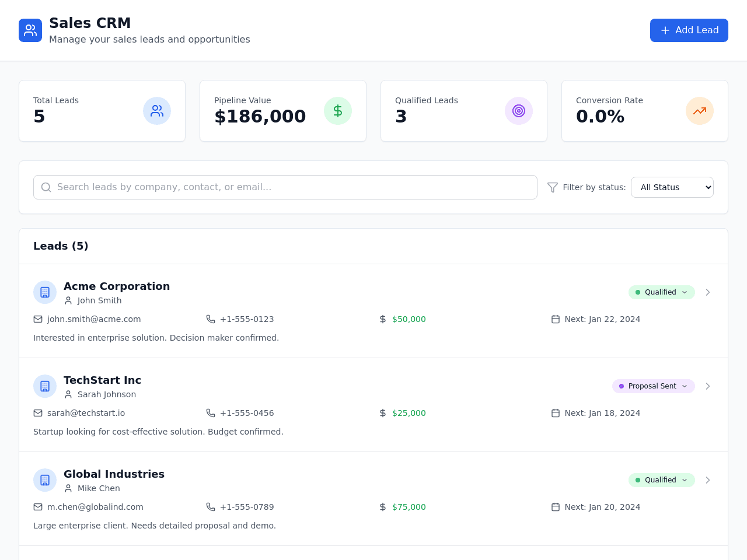
Task: Click the Acme Corporation building icon
Action: pyautogui.click(x=45, y=292)
